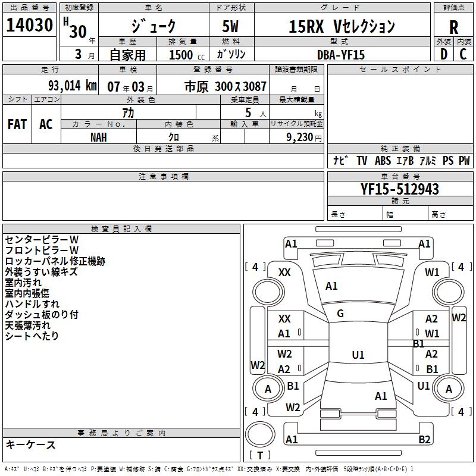Image resolution: width=476 pixels, height=476 pixels.
Task: Click inspector note 外装うすい線キズ
Action: [x=41, y=272]
